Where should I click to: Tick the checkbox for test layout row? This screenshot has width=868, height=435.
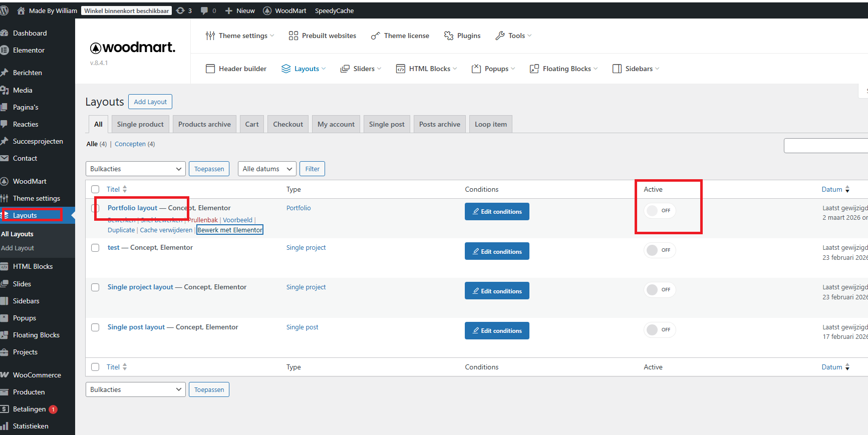95,248
